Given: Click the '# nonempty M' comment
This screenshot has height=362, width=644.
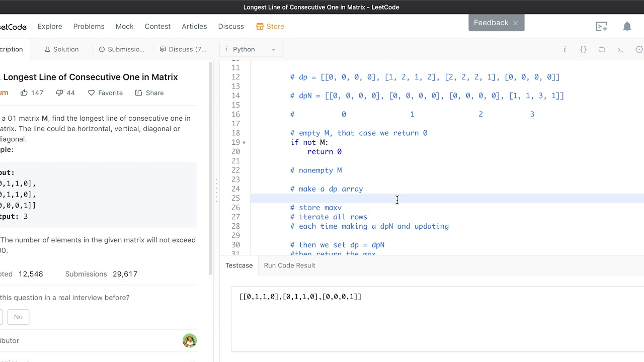Looking at the screenshot, I should (x=316, y=170).
